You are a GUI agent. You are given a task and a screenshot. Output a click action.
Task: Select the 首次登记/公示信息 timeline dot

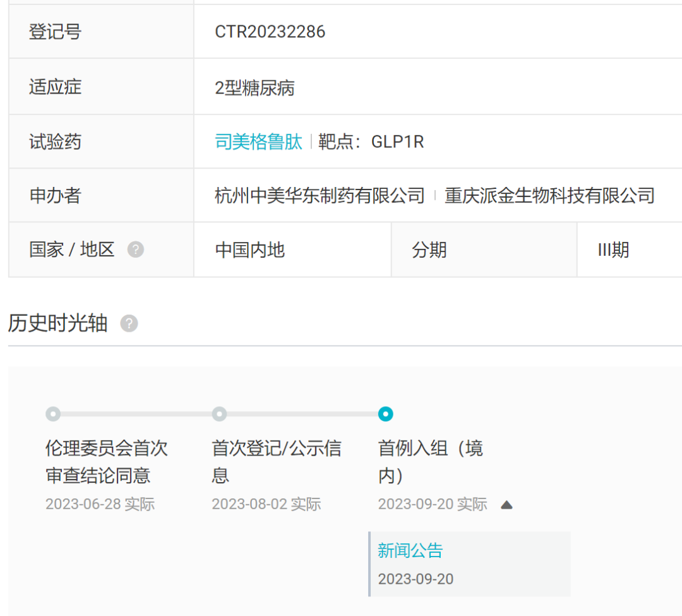click(x=219, y=414)
